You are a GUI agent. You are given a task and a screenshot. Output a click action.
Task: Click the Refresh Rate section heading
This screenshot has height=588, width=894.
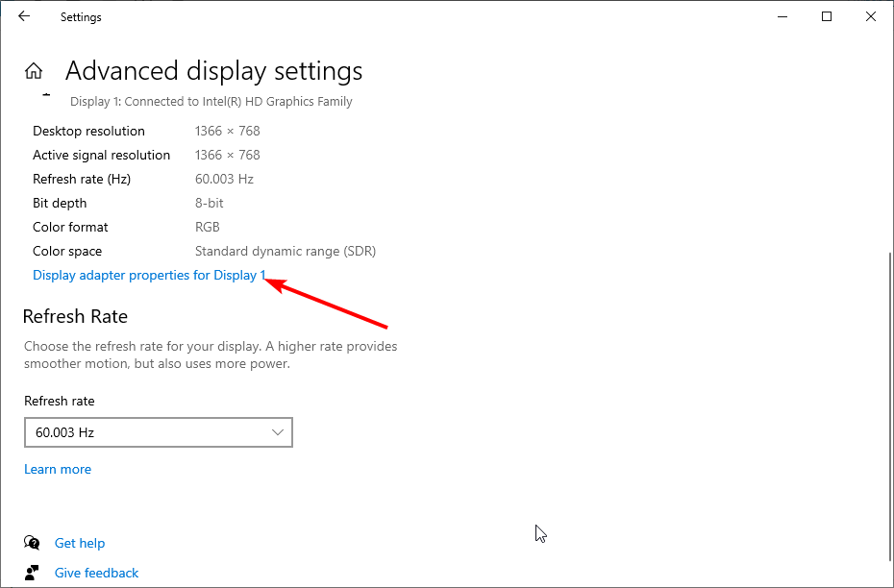tap(75, 316)
